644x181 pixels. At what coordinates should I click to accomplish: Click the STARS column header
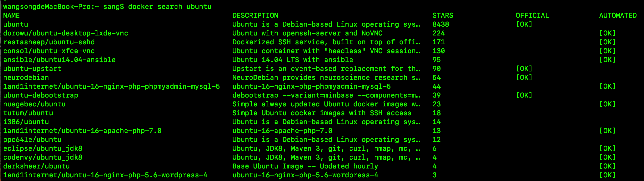click(443, 15)
